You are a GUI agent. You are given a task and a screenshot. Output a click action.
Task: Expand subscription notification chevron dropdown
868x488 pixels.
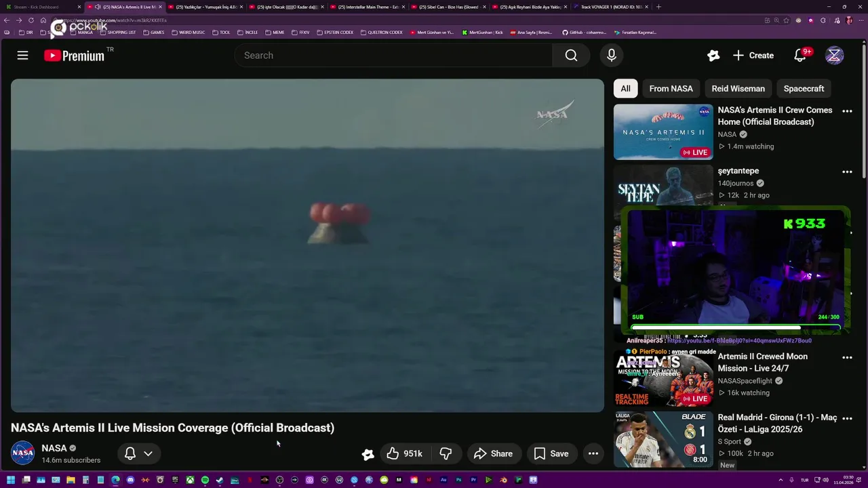[x=148, y=453]
